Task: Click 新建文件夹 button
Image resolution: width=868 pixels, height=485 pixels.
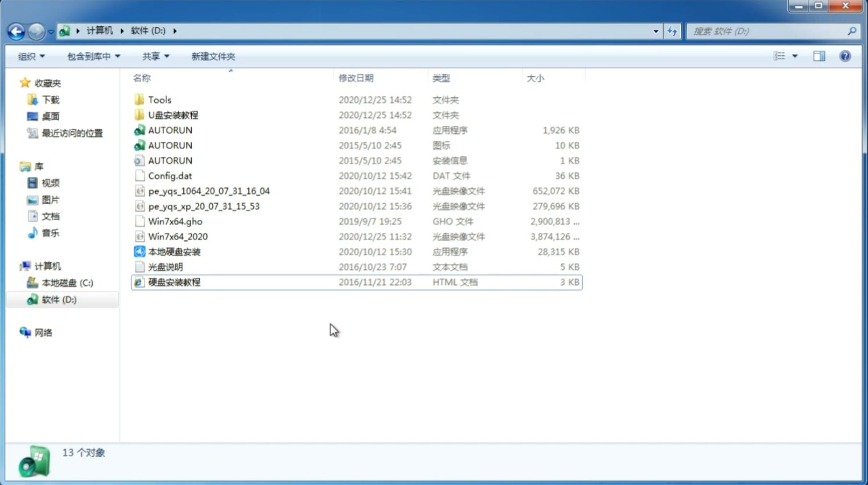Action: (213, 56)
